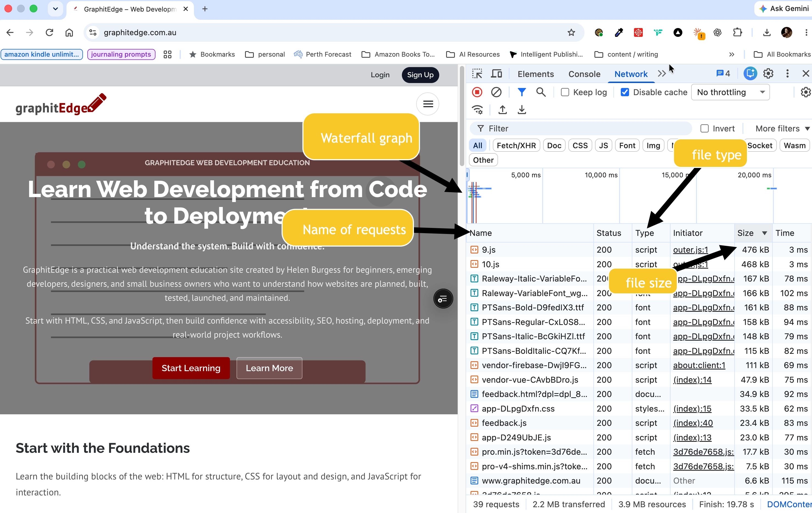The image size is (812, 513).
Task: Click the Learn More button
Action: pyautogui.click(x=269, y=368)
